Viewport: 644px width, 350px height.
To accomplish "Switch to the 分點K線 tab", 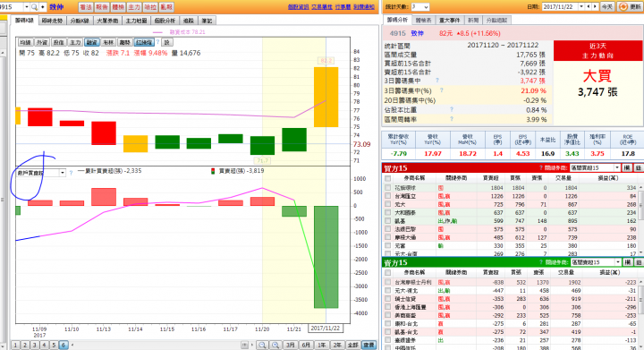I will pyautogui.click(x=80, y=21).
